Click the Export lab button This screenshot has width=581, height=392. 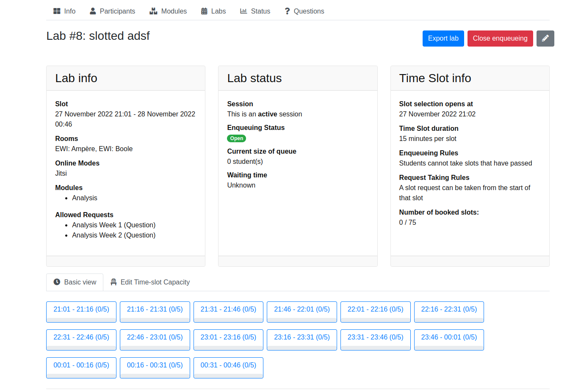point(443,39)
